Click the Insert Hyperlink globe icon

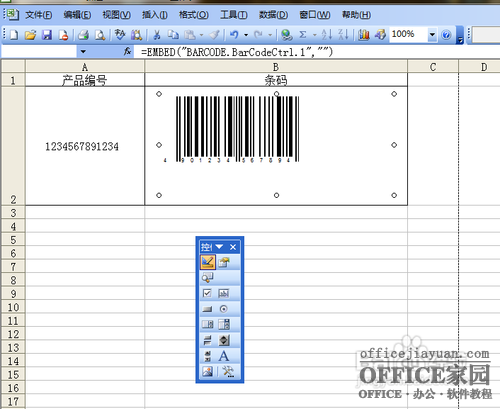click(286, 35)
